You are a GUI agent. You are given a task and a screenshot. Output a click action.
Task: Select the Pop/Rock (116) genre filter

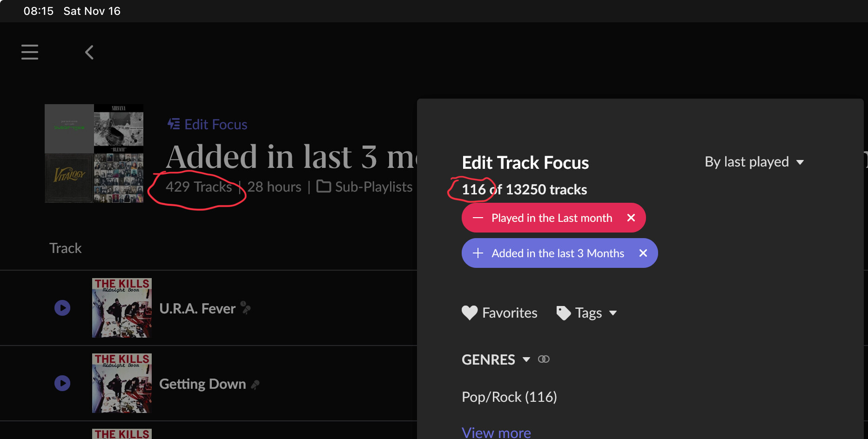point(509,397)
